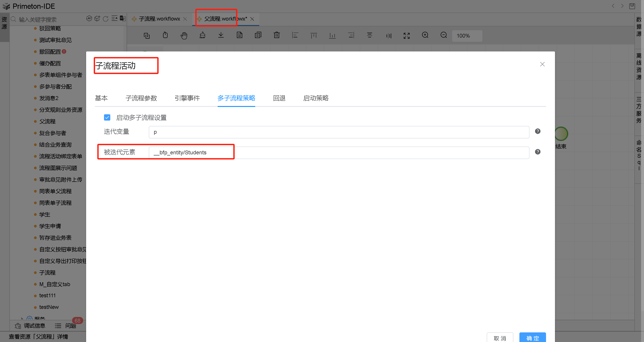Click the broom clear icon in toolbar
This screenshot has height=342, width=644.
click(202, 35)
